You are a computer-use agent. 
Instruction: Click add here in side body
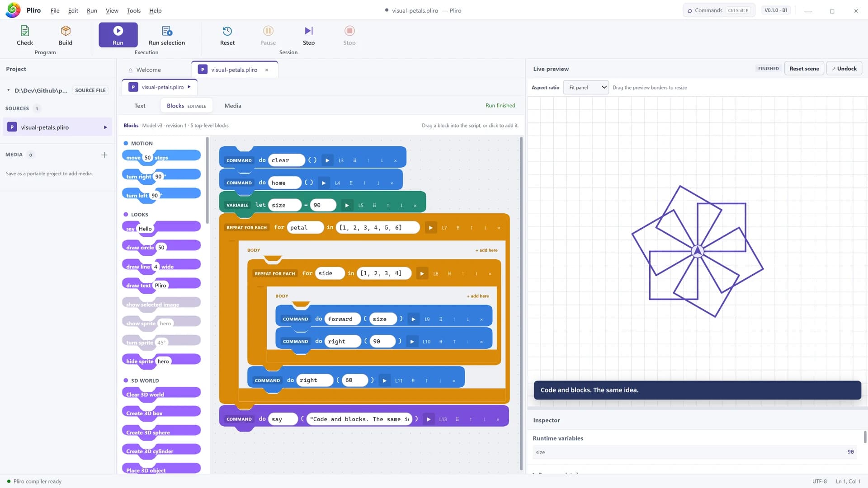(477, 296)
